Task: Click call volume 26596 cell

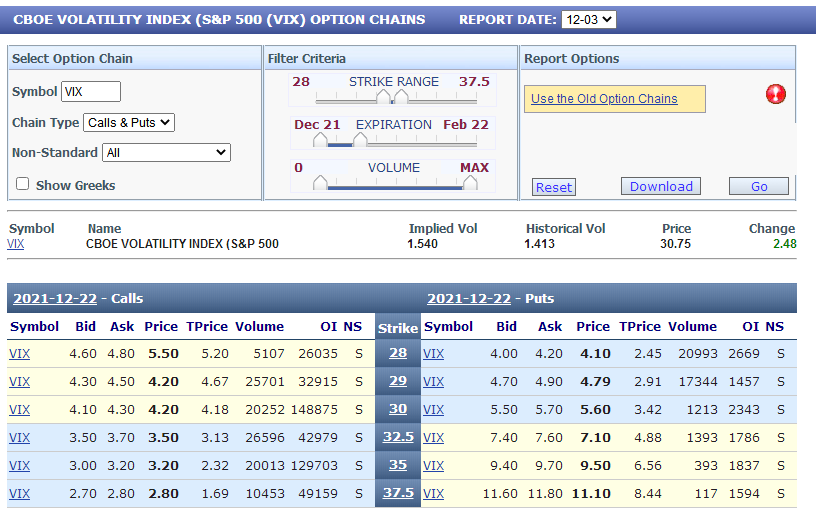Action: click(265, 438)
